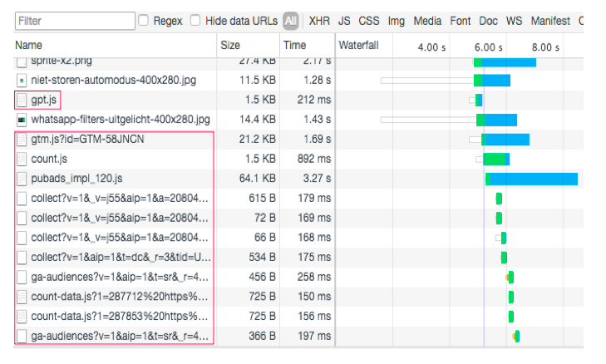The width and height of the screenshot is (606, 364).
Task: Toggle the Hide data URLs checkbox
Action: click(196, 20)
